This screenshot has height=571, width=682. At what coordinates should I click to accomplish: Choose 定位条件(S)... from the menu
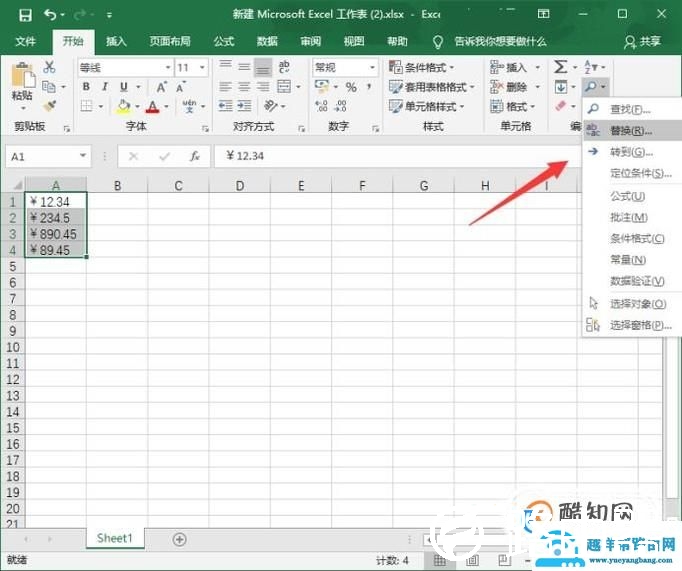pyautogui.click(x=632, y=173)
